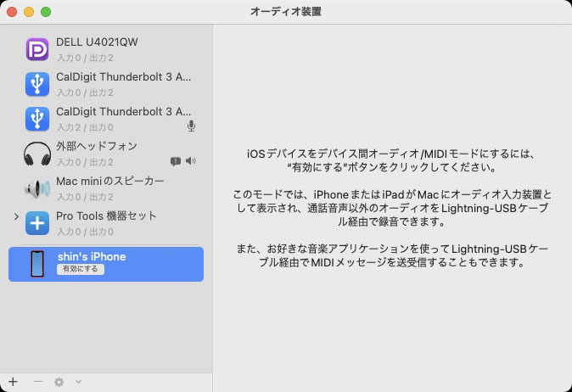Image resolution: width=572 pixels, height=392 pixels.
Task: Select the USB icon of CalDigit output device
Action: click(37, 84)
